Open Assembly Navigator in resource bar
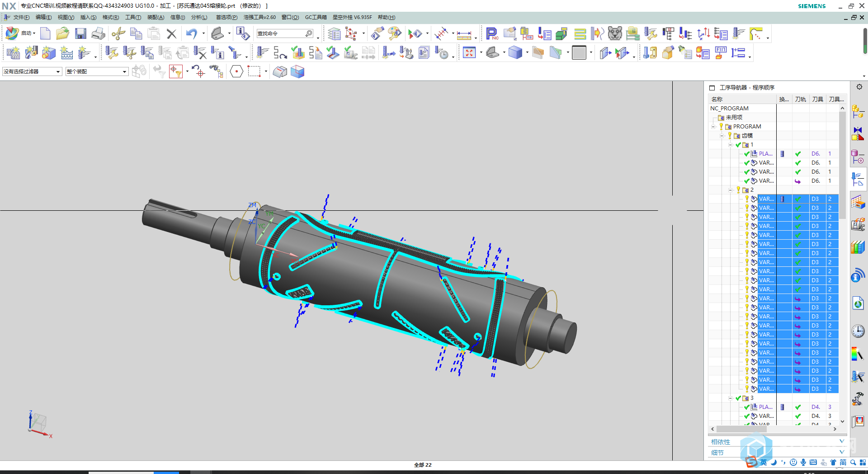 tap(858, 111)
